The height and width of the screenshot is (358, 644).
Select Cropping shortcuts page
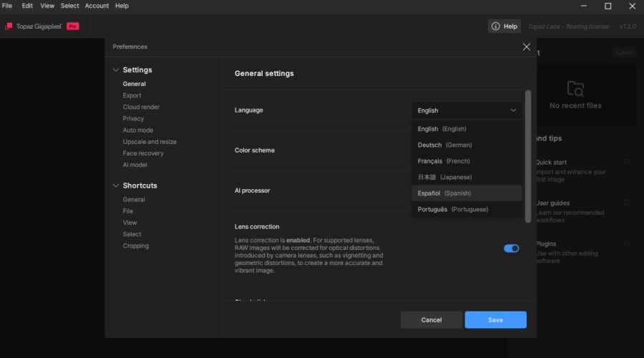pyautogui.click(x=136, y=246)
